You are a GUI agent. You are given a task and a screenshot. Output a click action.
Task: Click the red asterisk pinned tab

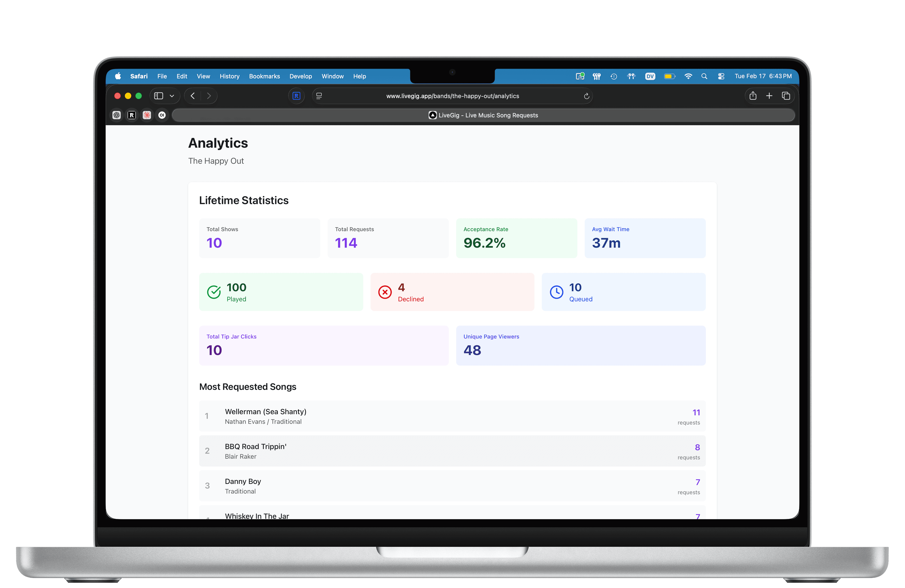click(x=147, y=115)
